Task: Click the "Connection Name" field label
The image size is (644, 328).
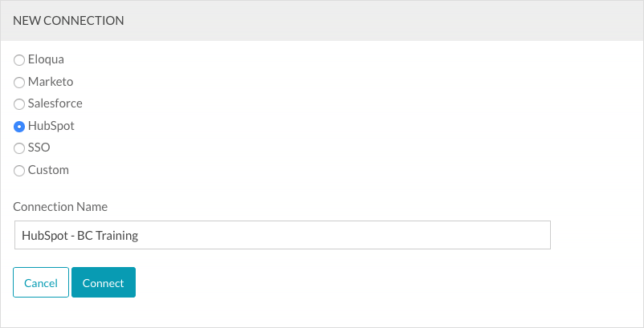Action: point(60,207)
